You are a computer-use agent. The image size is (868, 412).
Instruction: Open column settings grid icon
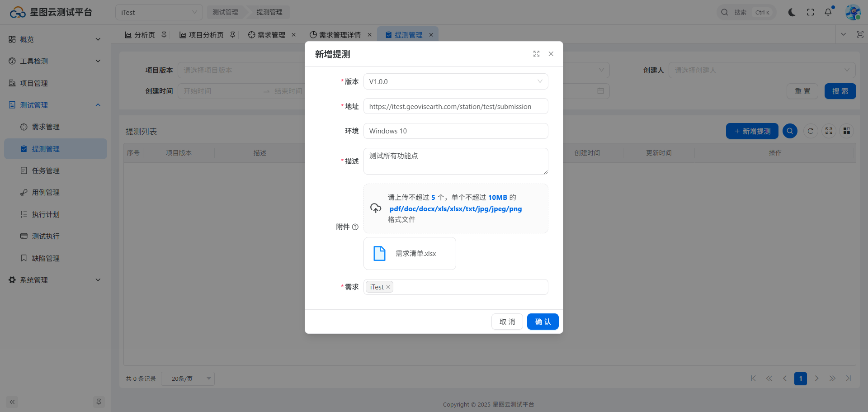[x=847, y=131]
